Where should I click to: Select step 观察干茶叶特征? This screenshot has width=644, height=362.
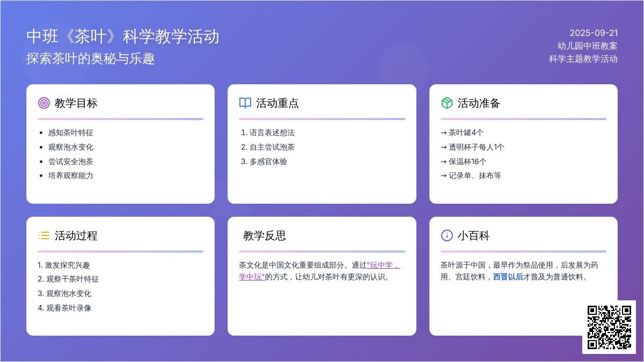(72, 279)
